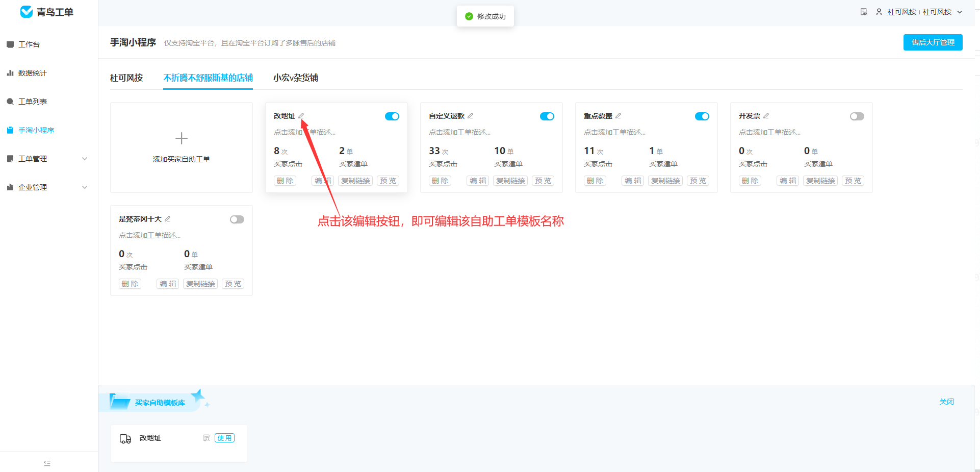Switch to the 杜可风按 shop tab
This screenshot has height=472, width=980.
(x=126, y=78)
